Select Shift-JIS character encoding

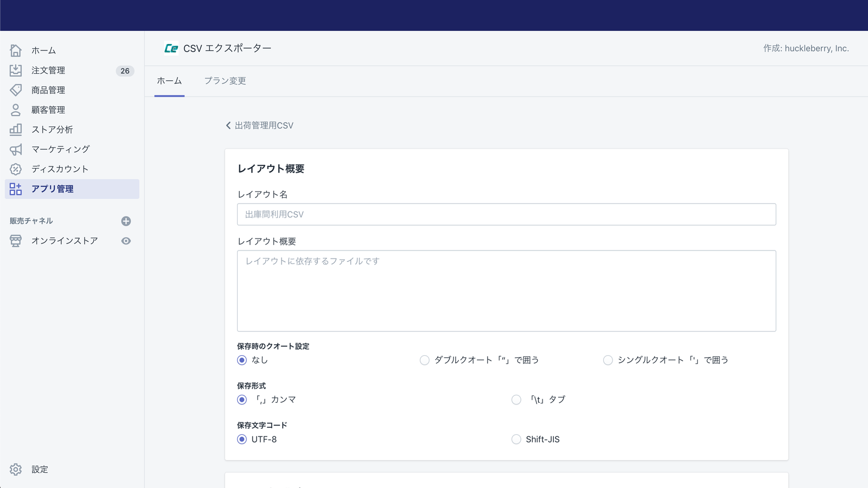(x=516, y=439)
